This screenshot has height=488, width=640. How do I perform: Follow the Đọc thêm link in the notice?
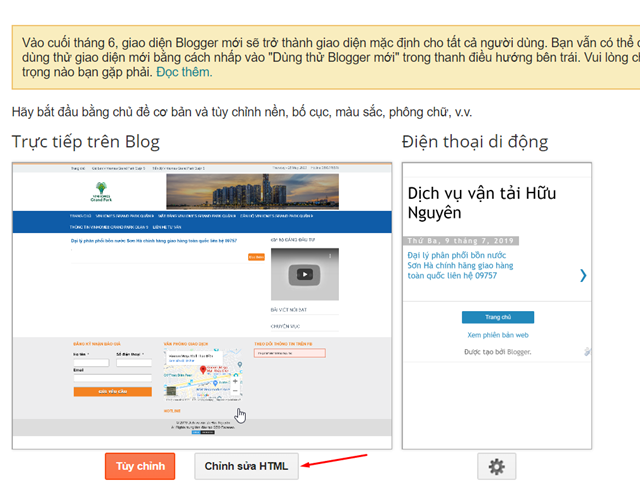184,72
